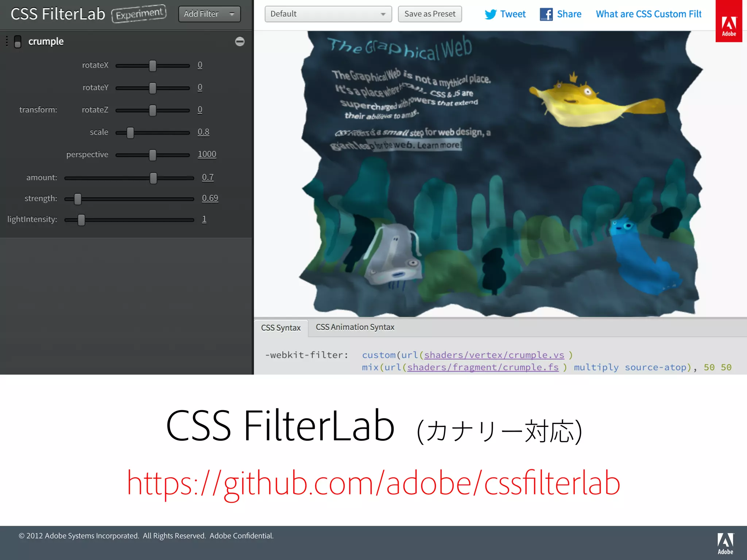Click the perspective value 1000
The image size is (747, 560).
[207, 154]
